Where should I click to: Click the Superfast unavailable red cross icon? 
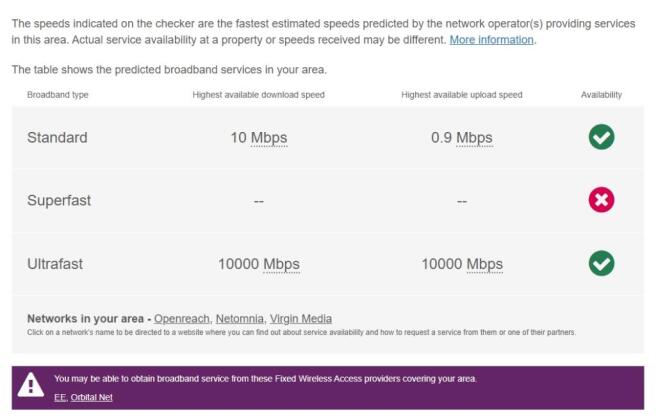[601, 200]
